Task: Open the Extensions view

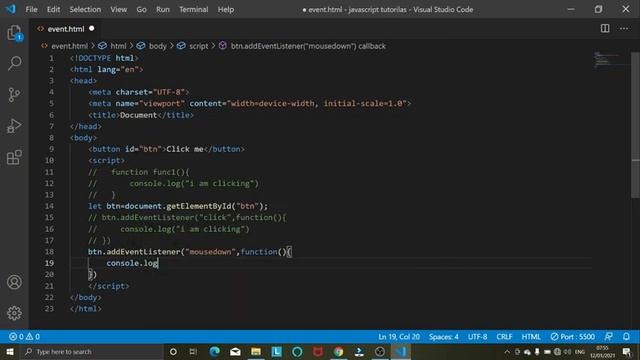Action: (14, 157)
